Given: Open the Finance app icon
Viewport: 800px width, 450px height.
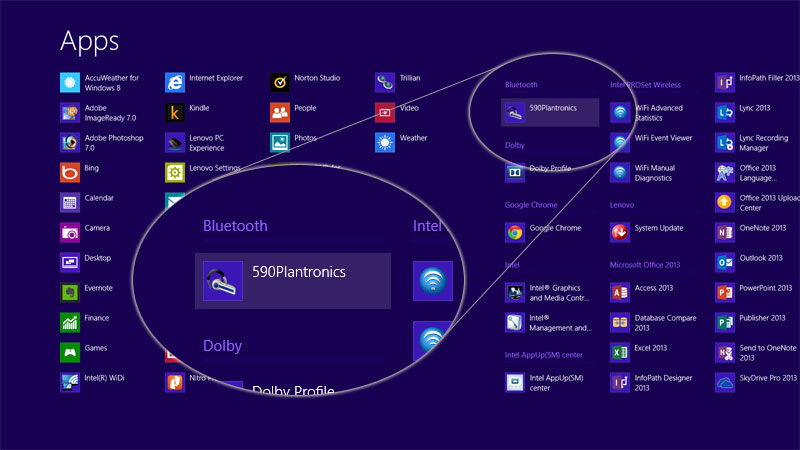Looking at the screenshot, I should (70, 322).
